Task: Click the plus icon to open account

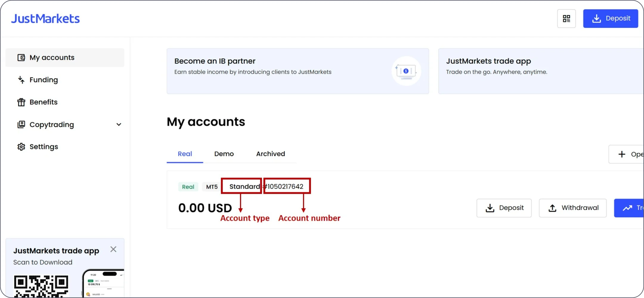Action: pyautogui.click(x=622, y=154)
